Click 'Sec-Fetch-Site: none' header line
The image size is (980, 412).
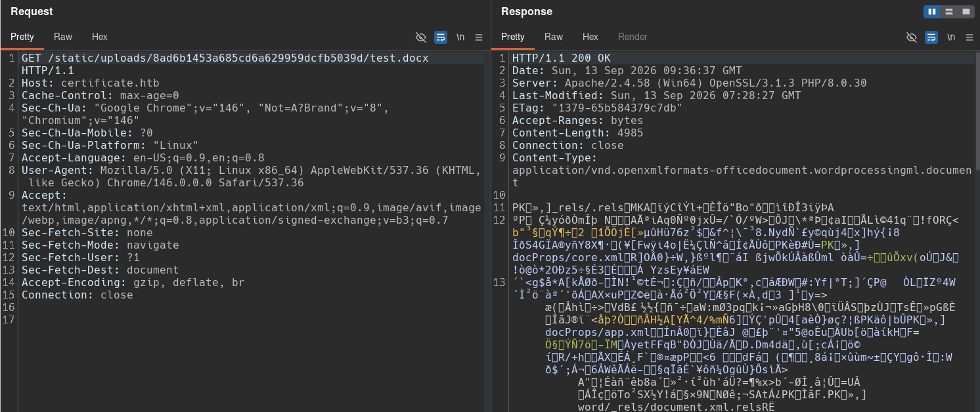[87, 233]
